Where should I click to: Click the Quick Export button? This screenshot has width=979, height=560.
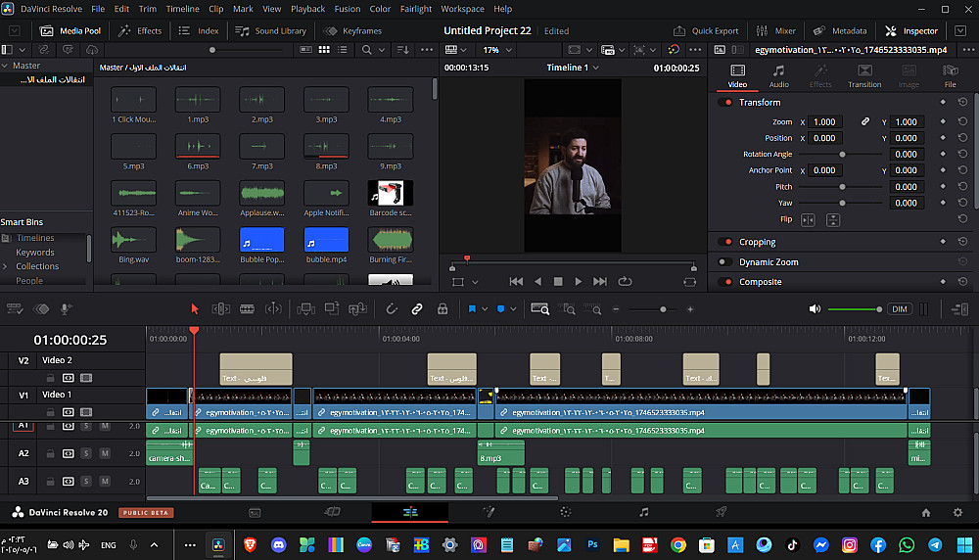coord(708,30)
